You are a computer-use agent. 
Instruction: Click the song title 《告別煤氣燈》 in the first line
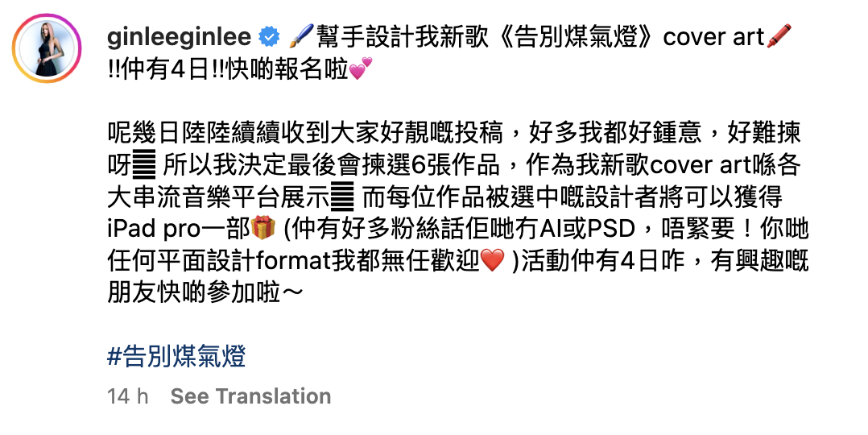pos(572,36)
